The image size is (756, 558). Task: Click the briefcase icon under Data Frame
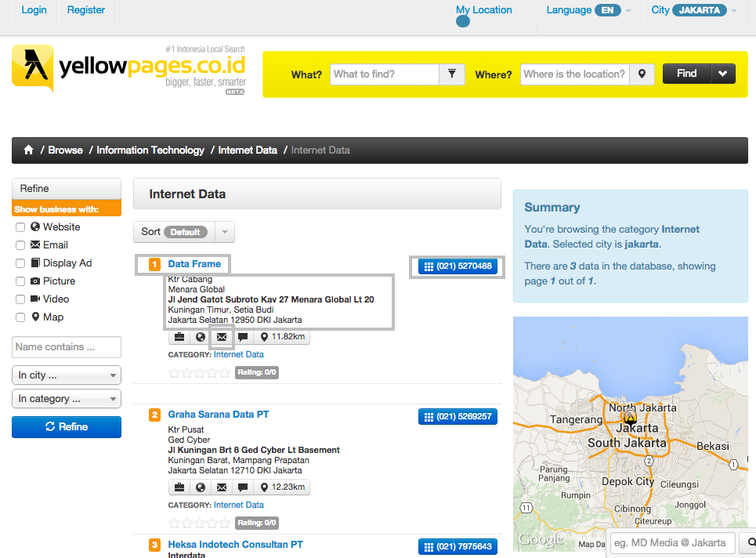coord(179,337)
